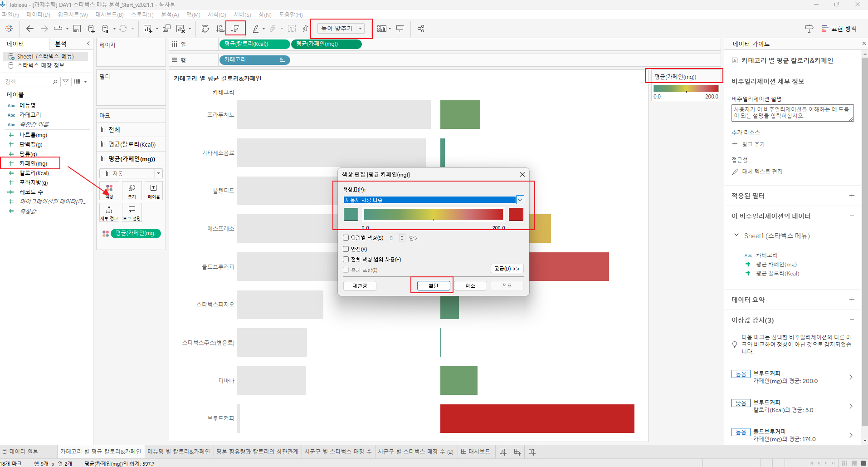The width and height of the screenshot is (868, 467).
Task: Toggle the Reversed (반전) checkbox
Action: click(x=346, y=249)
